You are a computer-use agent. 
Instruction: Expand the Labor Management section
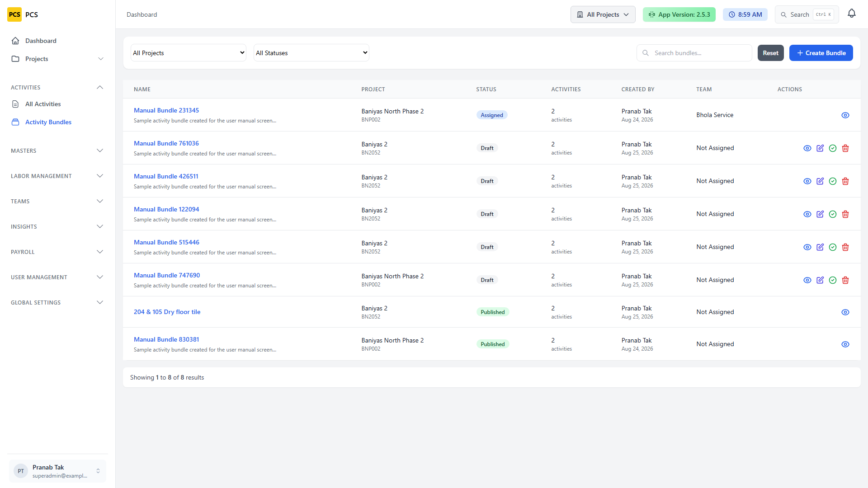click(58, 176)
